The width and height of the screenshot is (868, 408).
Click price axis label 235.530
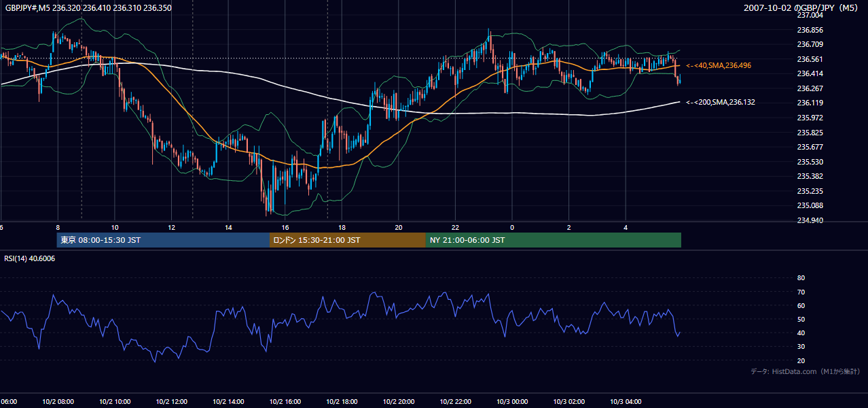(810, 162)
